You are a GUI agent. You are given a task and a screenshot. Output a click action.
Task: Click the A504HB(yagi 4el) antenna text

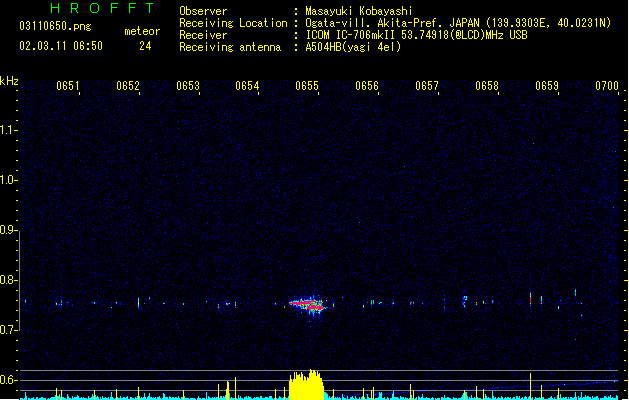(x=353, y=47)
